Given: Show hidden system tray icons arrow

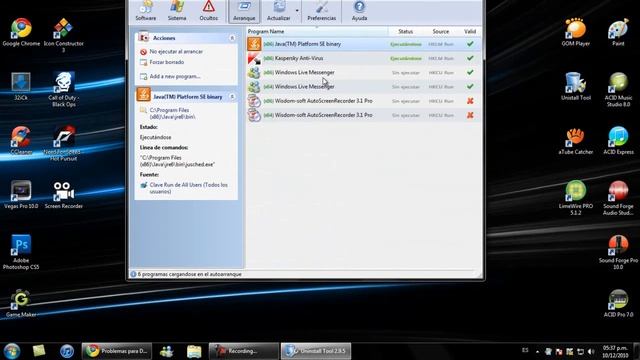Looking at the screenshot, I should pos(537,351).
